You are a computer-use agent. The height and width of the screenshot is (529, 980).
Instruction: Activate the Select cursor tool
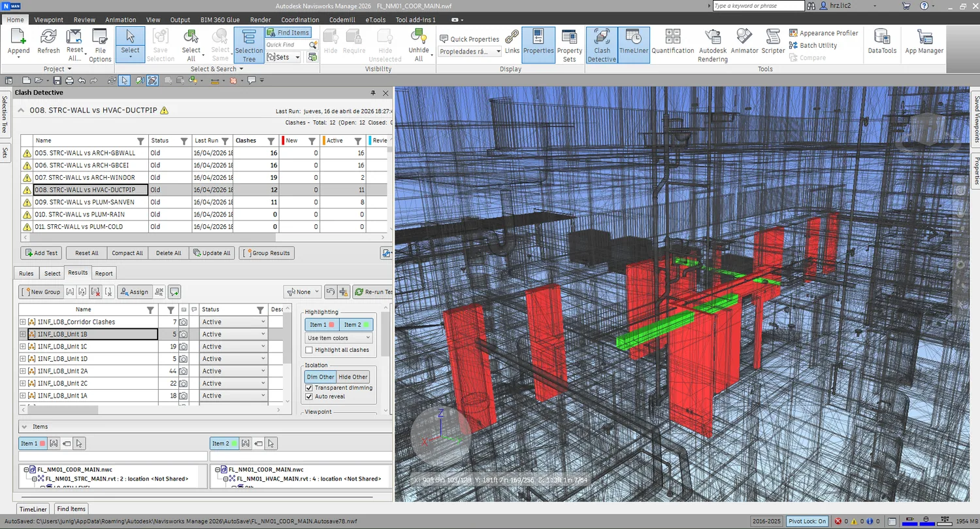[130, 44]
